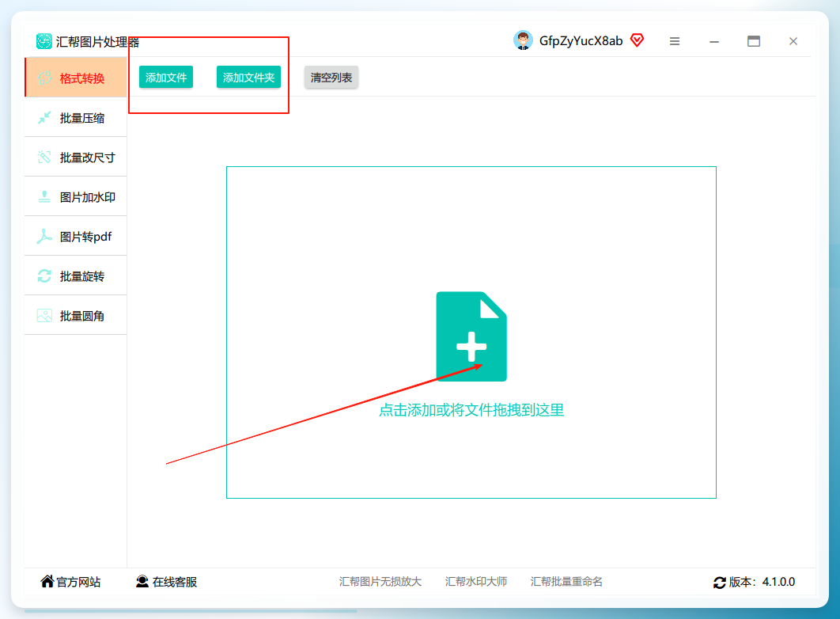The image size is (840, 619).
Task: Choose 批量旋转 from the sidebar
Action: coord(75,276)
